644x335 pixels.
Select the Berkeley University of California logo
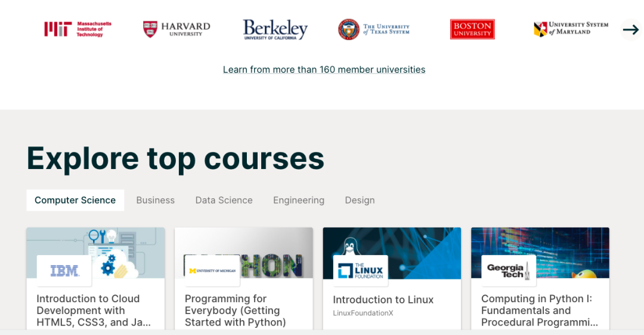275,29
